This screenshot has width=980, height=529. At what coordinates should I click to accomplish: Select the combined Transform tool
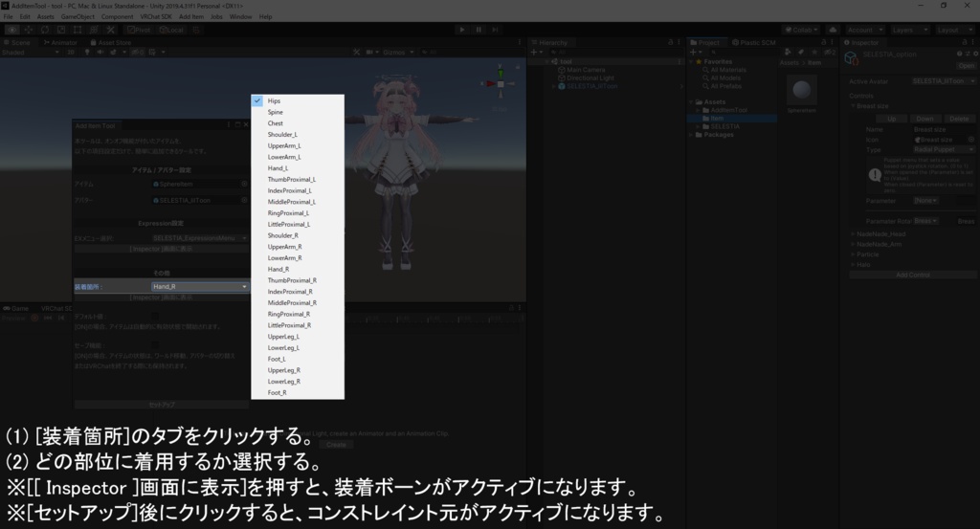coord(94,30)
